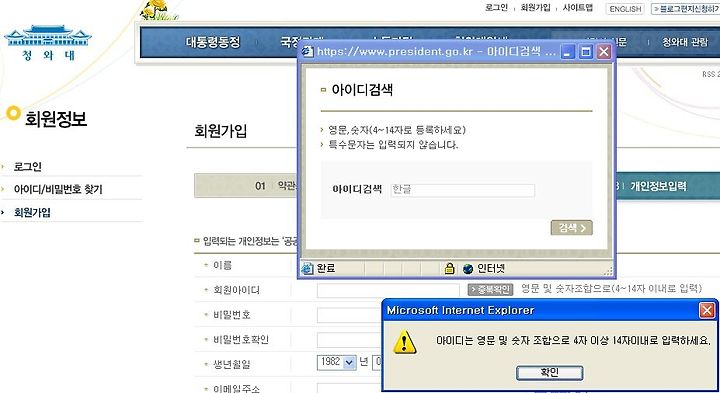
Task: Click the 비밀번호확인 input field
Action: [349, 340]
